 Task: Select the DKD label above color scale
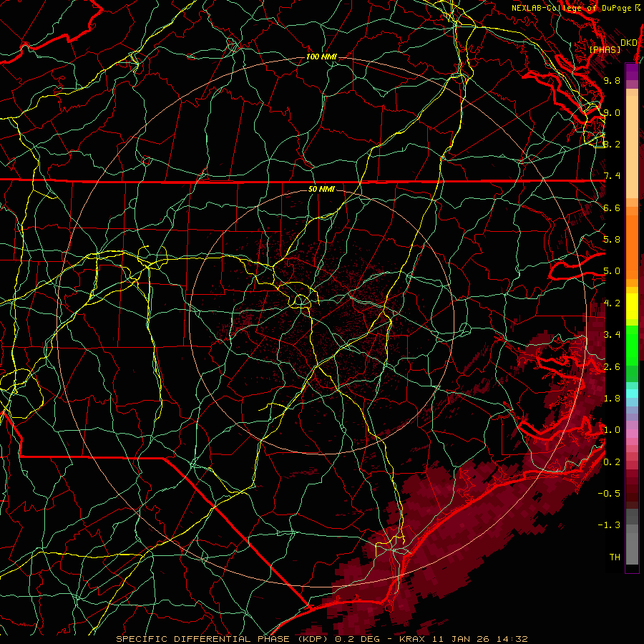pyautogui.click(x=628, y=43)
